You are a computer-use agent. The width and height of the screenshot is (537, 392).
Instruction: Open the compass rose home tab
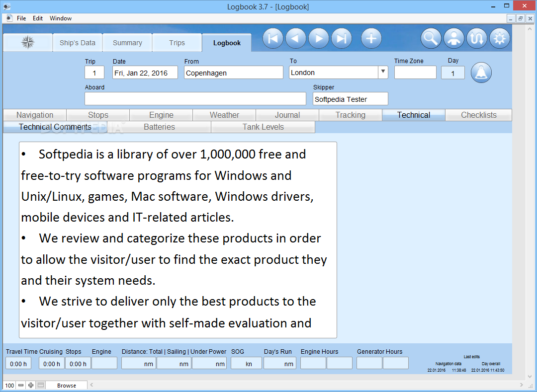[x=28, y=42]
